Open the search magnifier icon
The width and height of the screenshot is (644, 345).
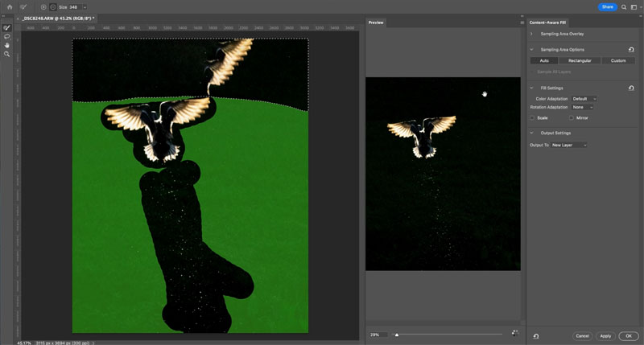click(x=623, y=6)
